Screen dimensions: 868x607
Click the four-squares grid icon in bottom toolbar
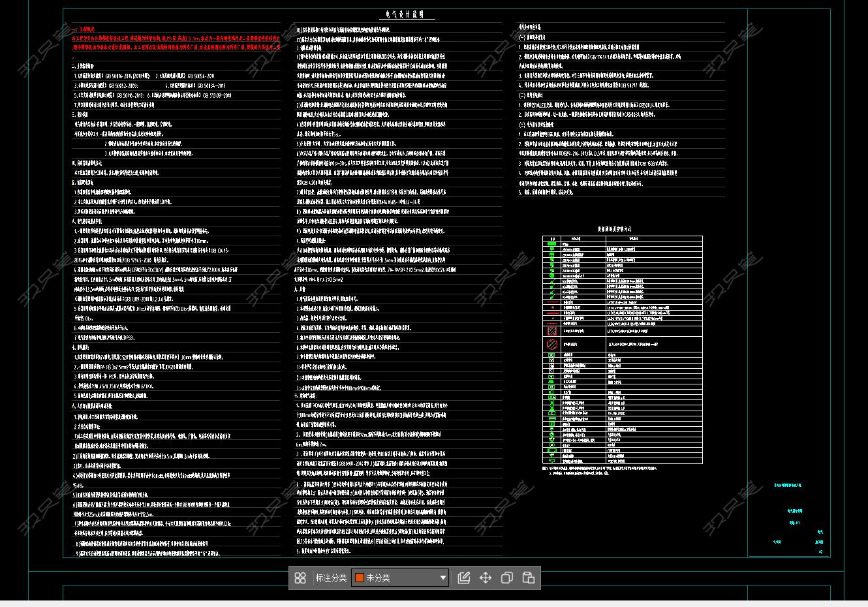point(300,578)
